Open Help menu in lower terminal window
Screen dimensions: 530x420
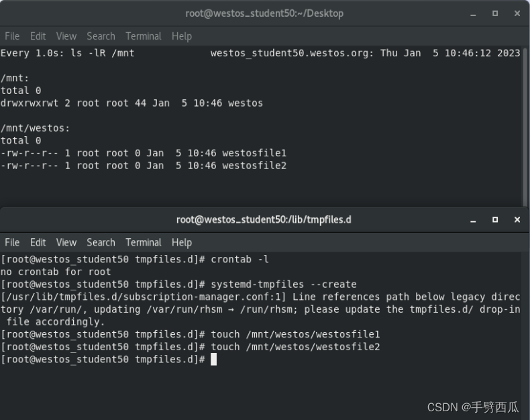tap(182, 242)
